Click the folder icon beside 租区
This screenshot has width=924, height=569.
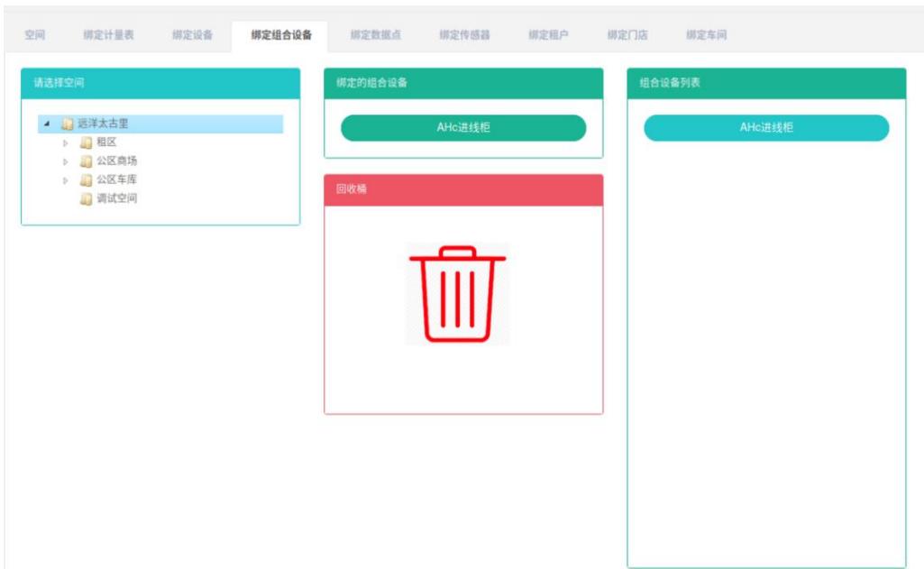click(86, 142)
